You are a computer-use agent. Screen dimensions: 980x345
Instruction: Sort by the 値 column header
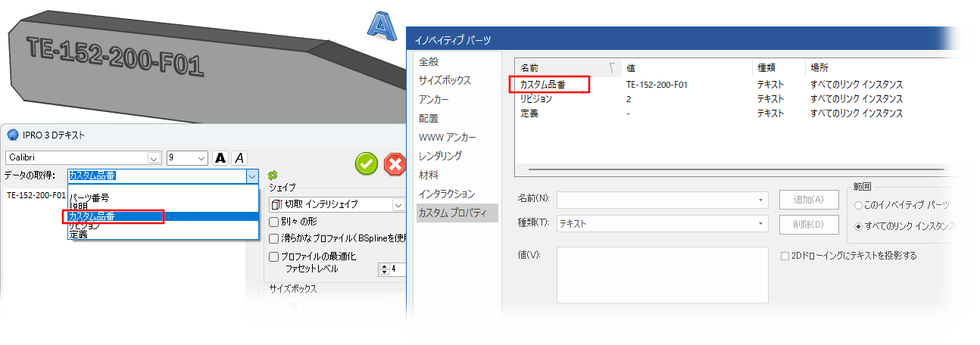687,68
